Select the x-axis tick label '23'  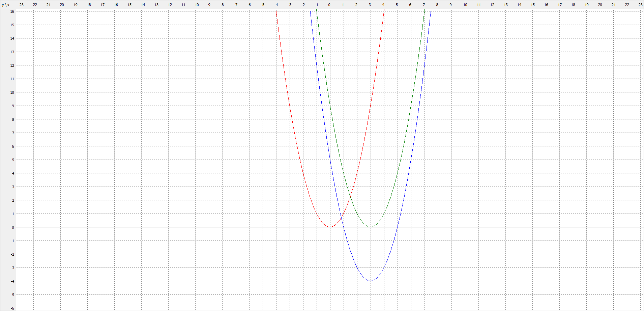[x=640, y=5]
